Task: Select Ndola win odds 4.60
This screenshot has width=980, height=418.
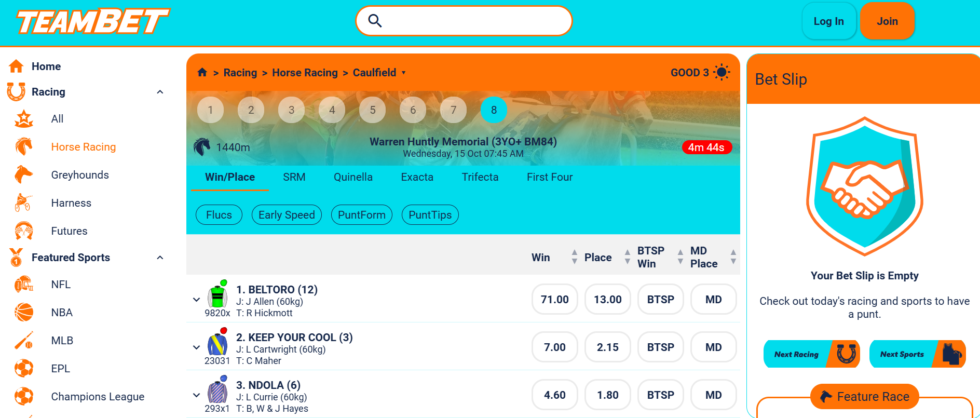Action: (554, 395)
